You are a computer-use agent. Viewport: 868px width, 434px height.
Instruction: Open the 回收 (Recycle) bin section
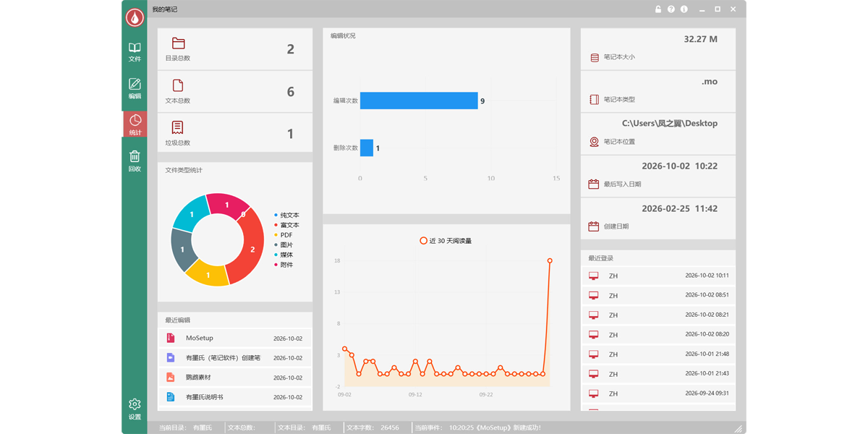pos(135,161)
